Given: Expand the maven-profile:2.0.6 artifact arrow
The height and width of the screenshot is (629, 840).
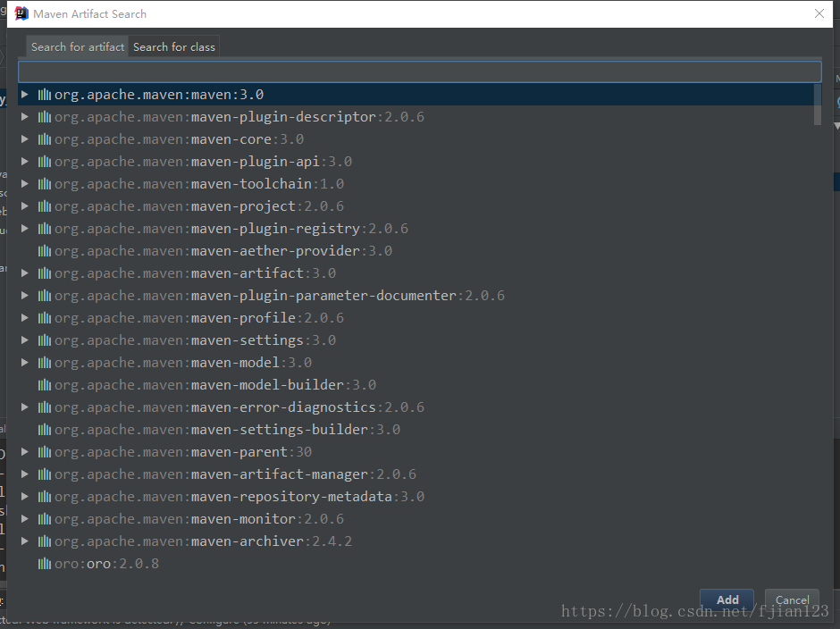Looking at the screenshot, I should click(25, 318).
